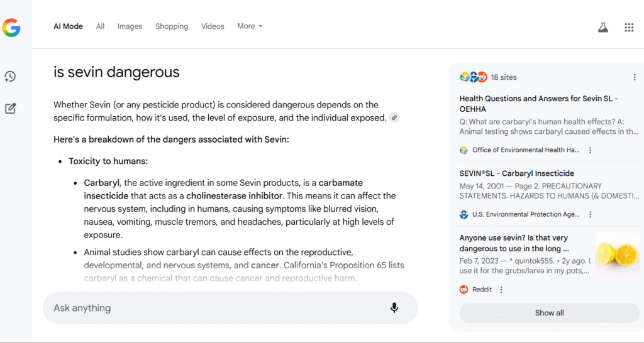Click the Reddit source icon
This screenshot has width=644, height=343.
coord(464,290)
